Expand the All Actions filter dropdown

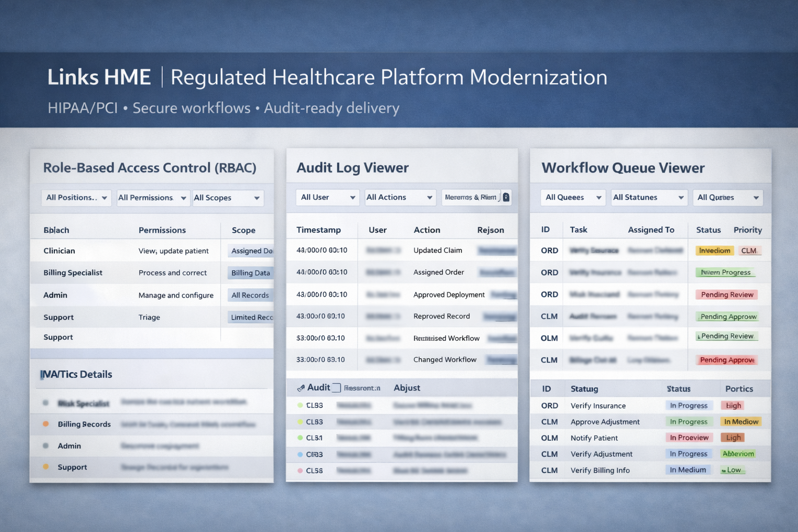(x=399, y=197)
